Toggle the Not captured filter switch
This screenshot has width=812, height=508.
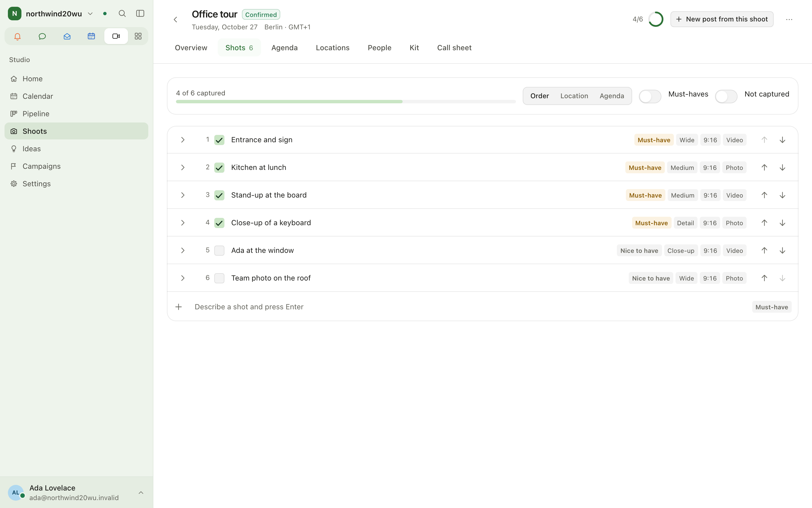726,97
